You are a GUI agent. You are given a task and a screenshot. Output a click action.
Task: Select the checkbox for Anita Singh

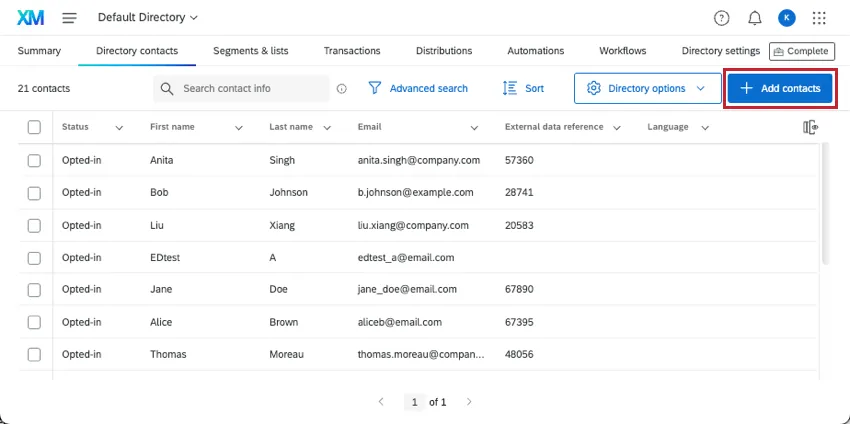[34, 160]
